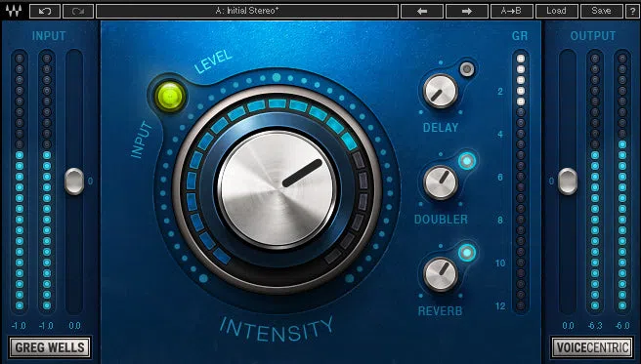Copy setup A to B
The image size is (641, 364).
coord(512,11)
